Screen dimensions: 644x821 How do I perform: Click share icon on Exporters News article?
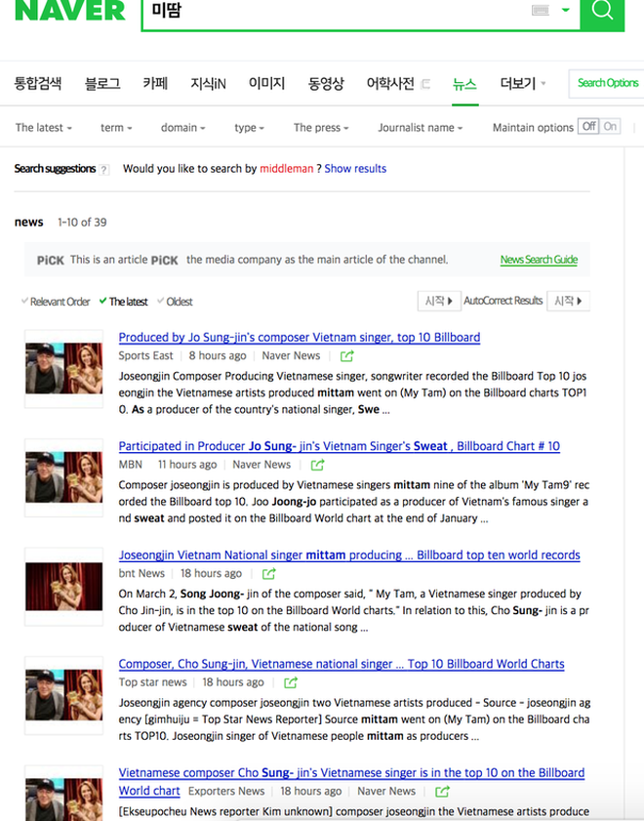click(443, 791)
